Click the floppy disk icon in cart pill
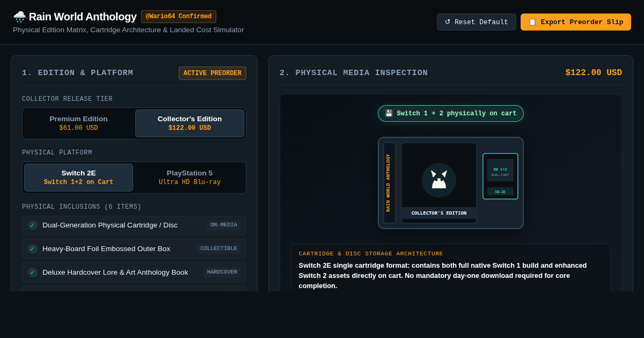 (389, 114)
